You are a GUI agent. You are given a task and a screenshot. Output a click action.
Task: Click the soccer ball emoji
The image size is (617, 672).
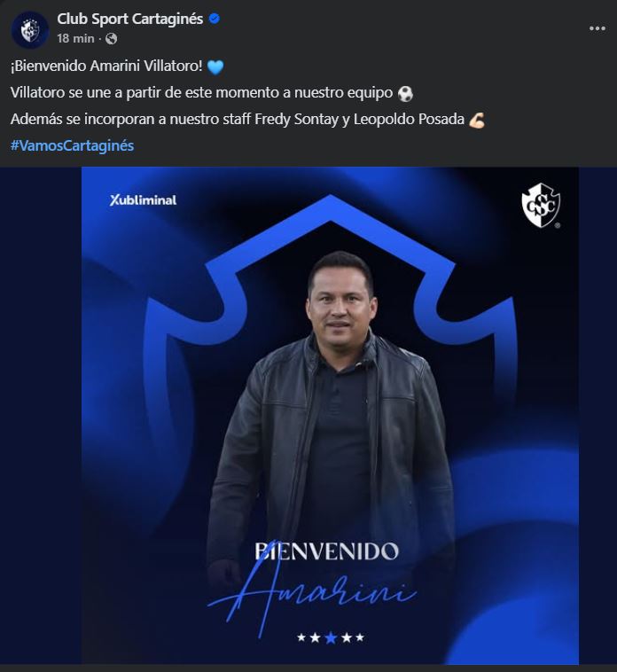pos(405,94)
